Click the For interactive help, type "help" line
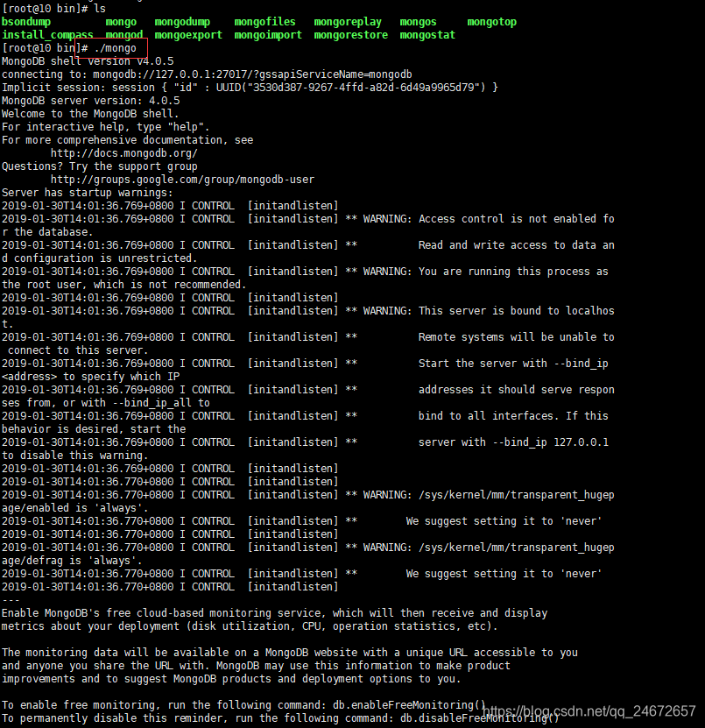This screenshot has height=728, width=705. 105,127
